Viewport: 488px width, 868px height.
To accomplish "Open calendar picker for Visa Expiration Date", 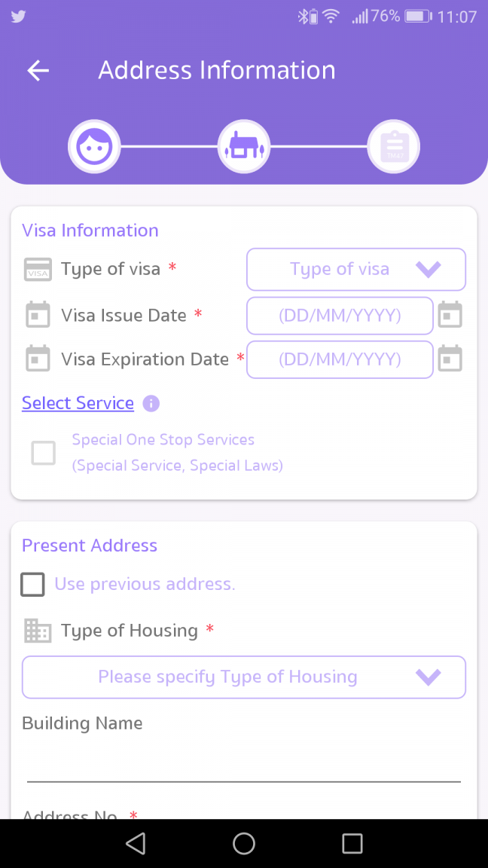I will pyautogui.click(x=450, y=359).
